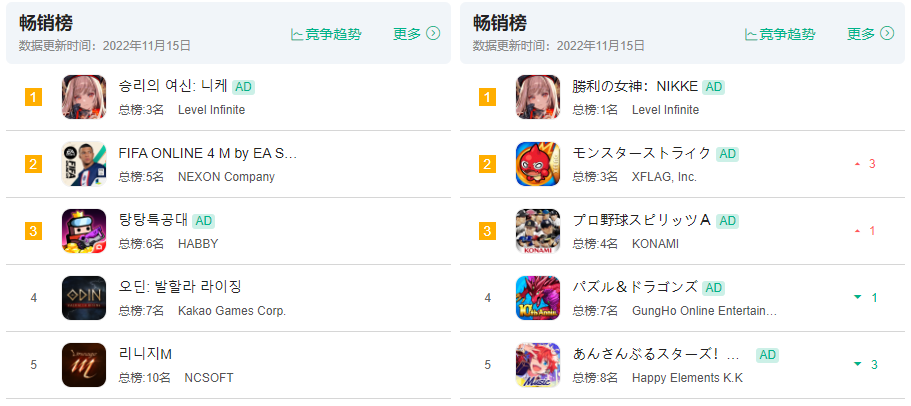Expand 更多 in the left chart
Viewport: 911px width, 406px height.
coord(417,34)
